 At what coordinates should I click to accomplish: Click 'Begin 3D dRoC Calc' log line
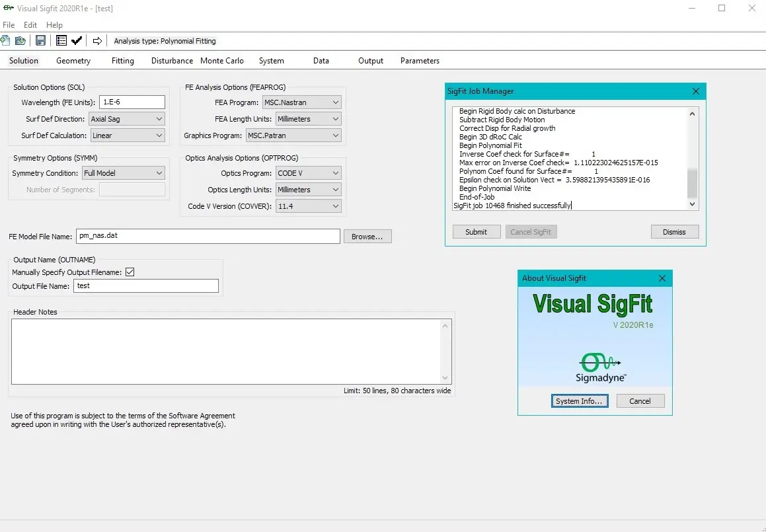tap(490, 137)
